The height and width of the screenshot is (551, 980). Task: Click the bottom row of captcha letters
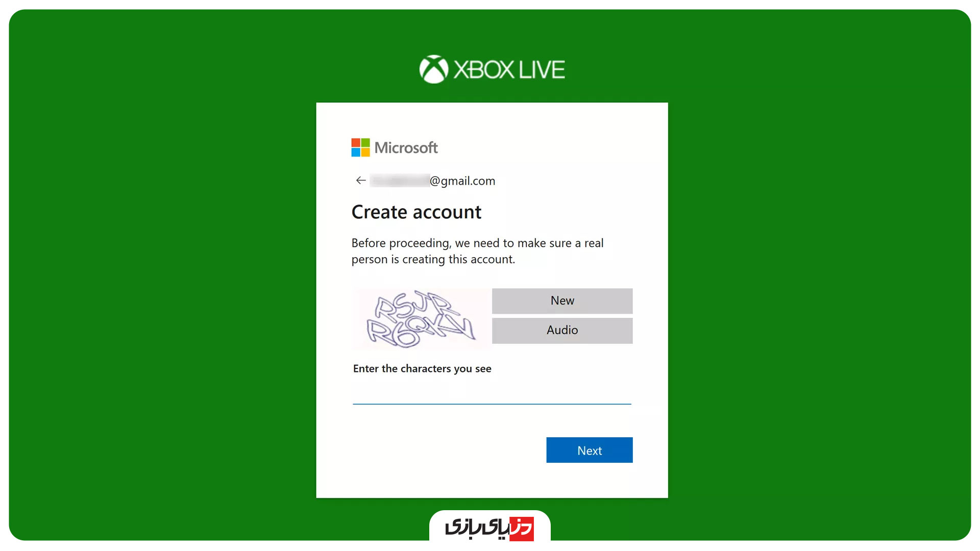(x=421, y=331)
